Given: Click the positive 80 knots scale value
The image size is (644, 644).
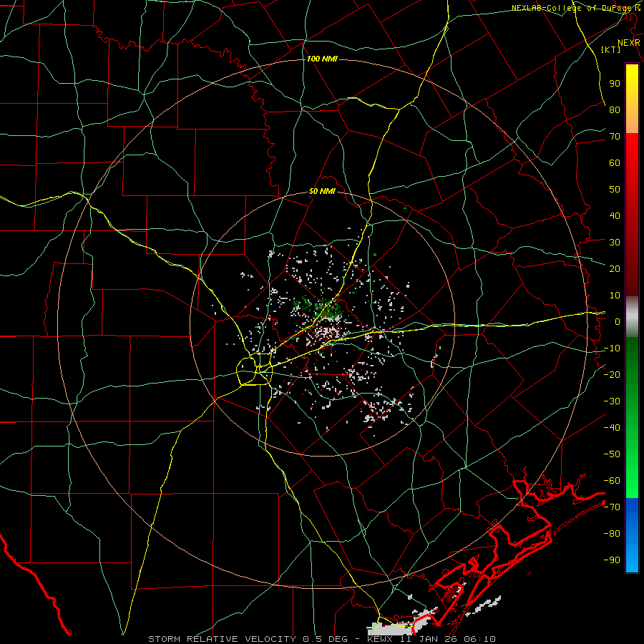Looking at the screenshot, I should 615,110.
